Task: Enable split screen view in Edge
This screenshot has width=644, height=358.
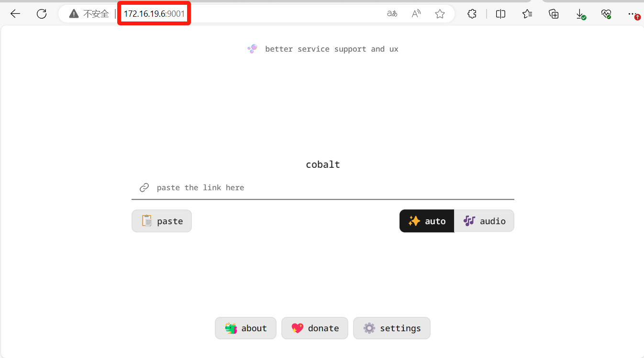Action: click(500, 14)
